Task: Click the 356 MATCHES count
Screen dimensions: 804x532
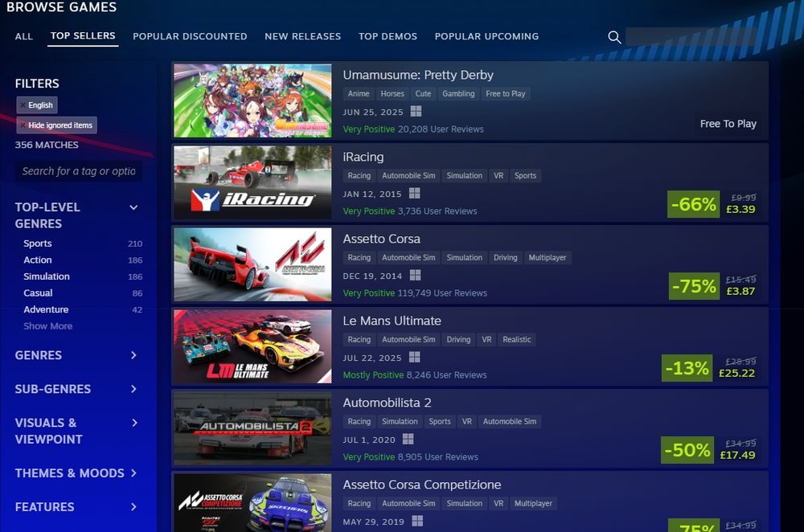Action: click(47, 145)
